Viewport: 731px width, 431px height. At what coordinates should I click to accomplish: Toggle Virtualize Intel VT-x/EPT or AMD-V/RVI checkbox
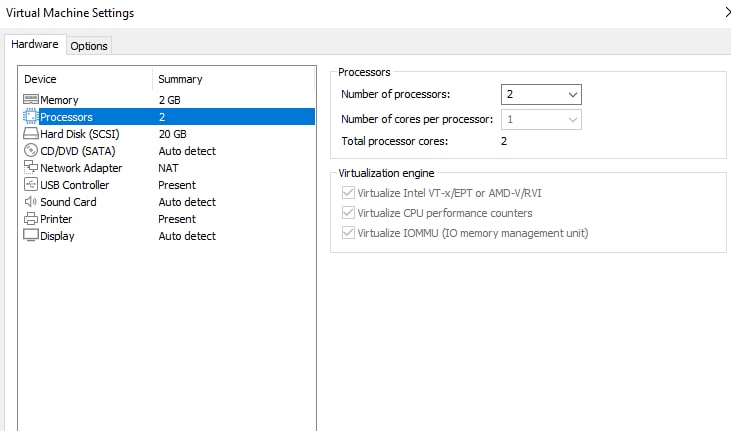click(x=348, y=193)
